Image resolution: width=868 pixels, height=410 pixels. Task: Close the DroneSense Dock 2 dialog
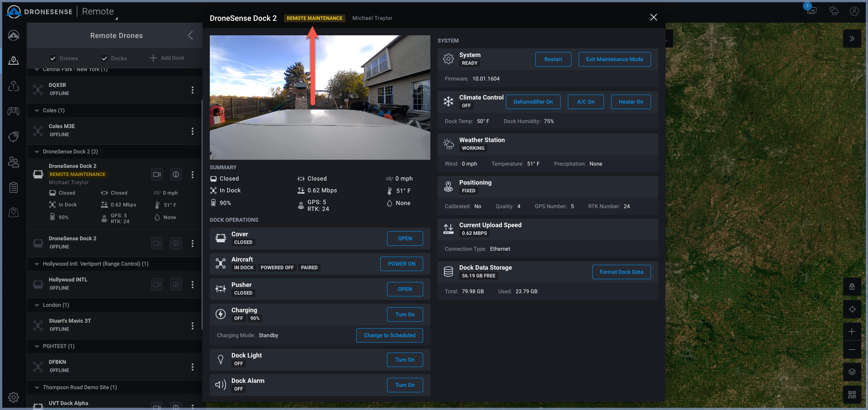pos(654,17)
